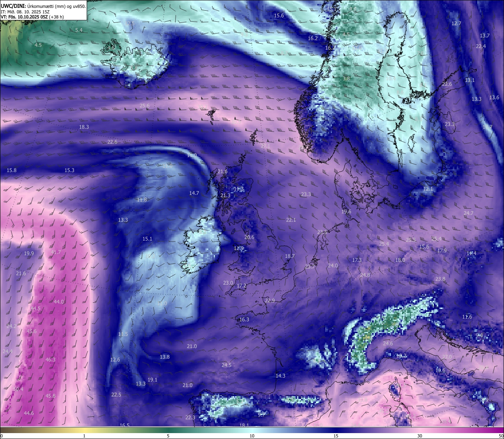Screen dimensions: 504x439
Task: Click the map value "23.0"
Action: [x=228, y=283]
